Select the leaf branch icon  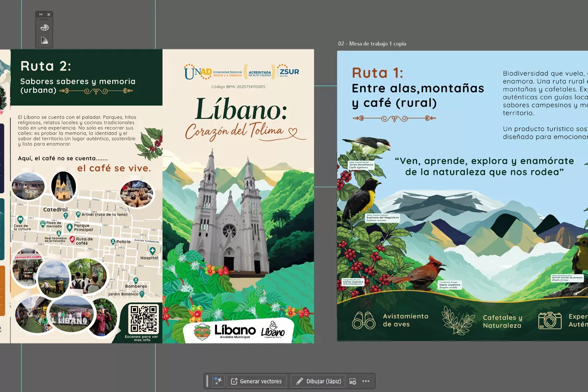(459, 320)
